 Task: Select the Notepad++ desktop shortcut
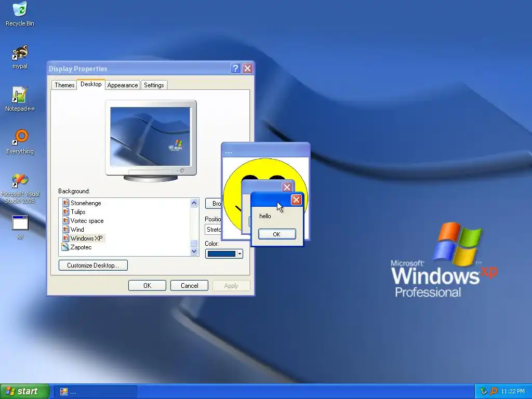pyautogui.click(x=20, y=99)
